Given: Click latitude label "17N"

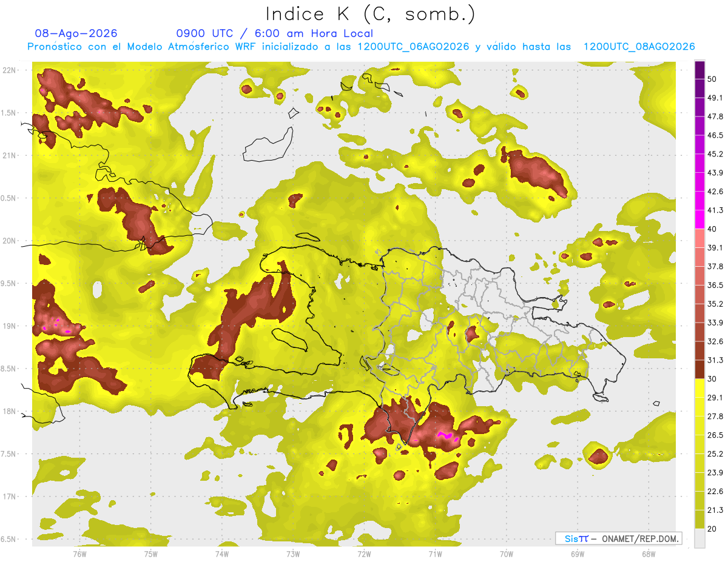Looking at the screenshot, I should (9, 497).
